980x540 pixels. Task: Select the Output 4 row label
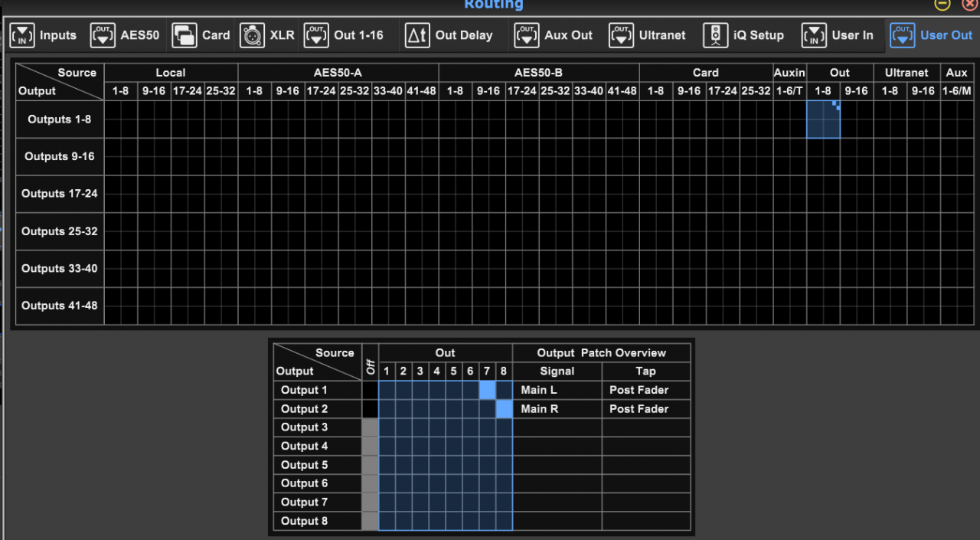pos(318,446)
